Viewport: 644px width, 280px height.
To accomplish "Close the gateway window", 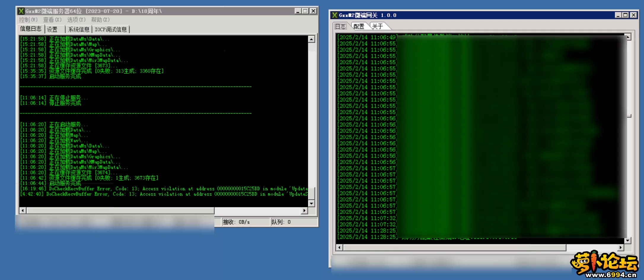I will click(633, 15).
